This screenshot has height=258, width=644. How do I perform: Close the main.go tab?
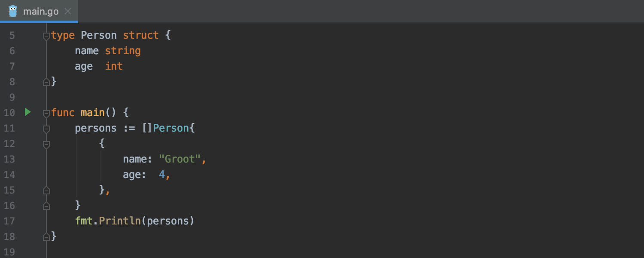coord(68,11)
